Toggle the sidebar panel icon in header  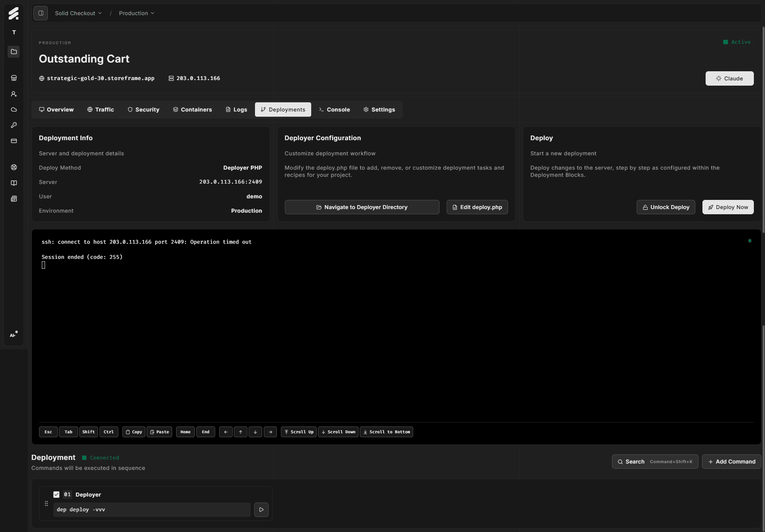[41, 13]
